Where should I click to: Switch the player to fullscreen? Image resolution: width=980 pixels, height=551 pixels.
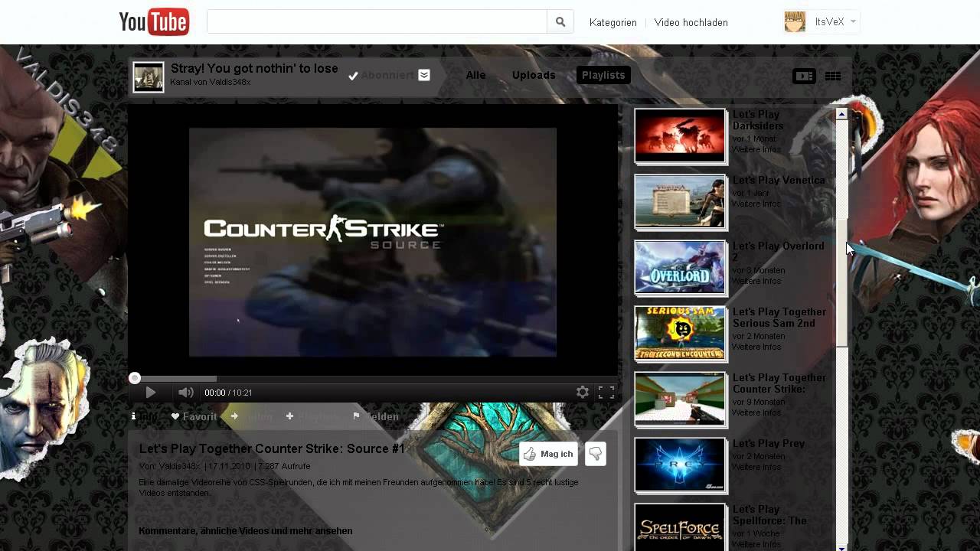click(x=606, y=393)
